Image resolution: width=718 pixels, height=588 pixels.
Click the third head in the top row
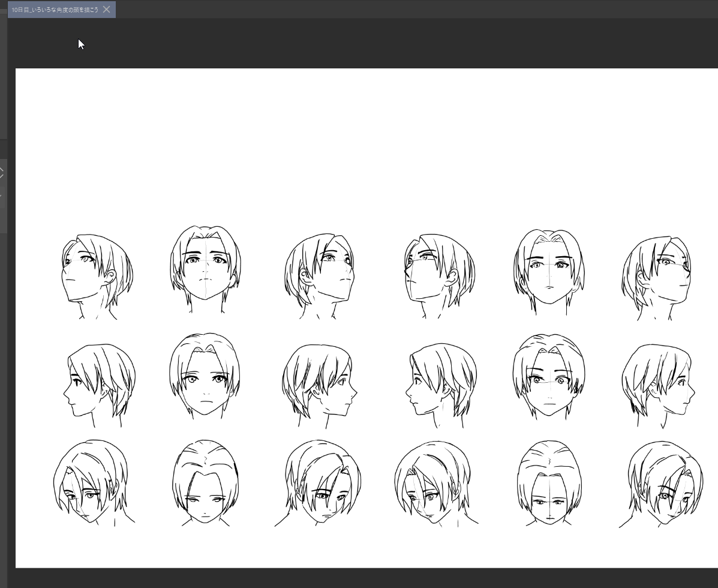click(319, 273)
